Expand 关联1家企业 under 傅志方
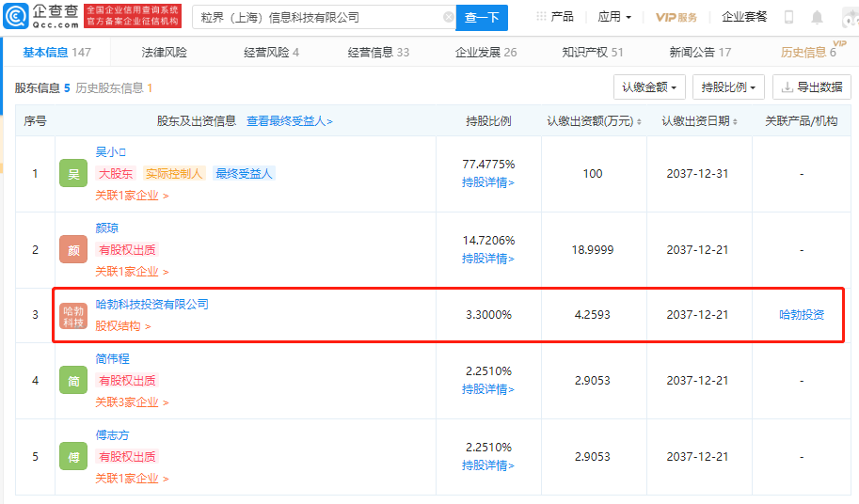The height and width of the screenshot is (504, 859). click(132, 479)
